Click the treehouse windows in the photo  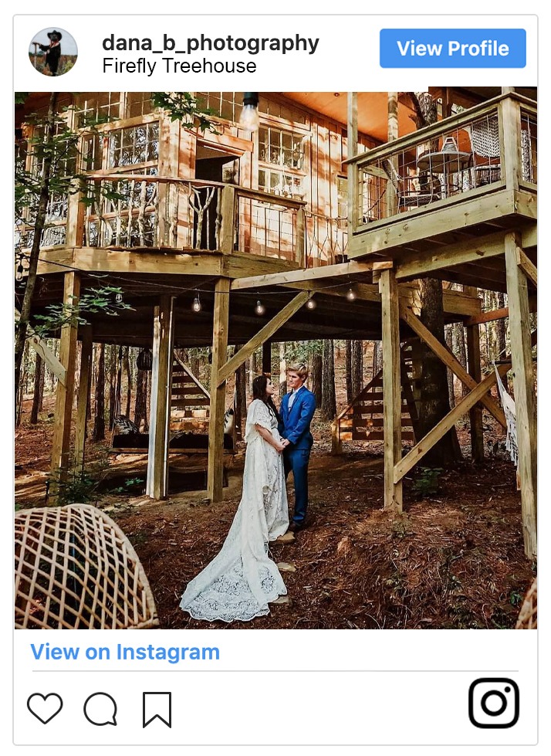[134, 146]
